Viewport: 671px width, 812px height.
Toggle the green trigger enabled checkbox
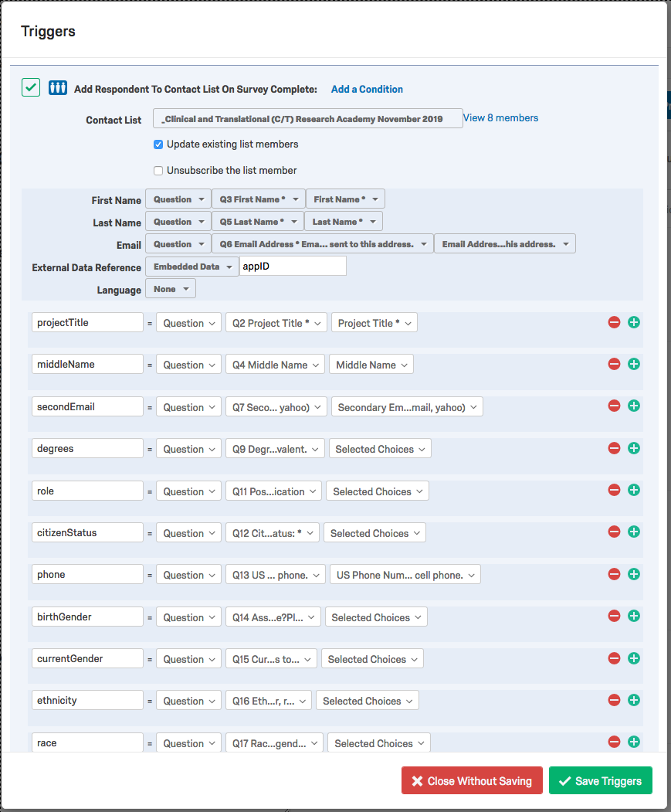[x=31, y=87]
